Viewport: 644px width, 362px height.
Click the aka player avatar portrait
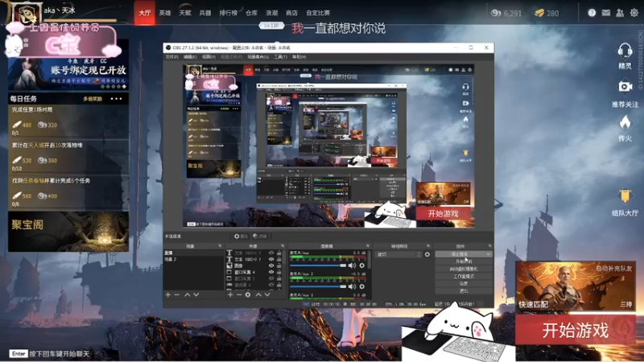(26, 14)
